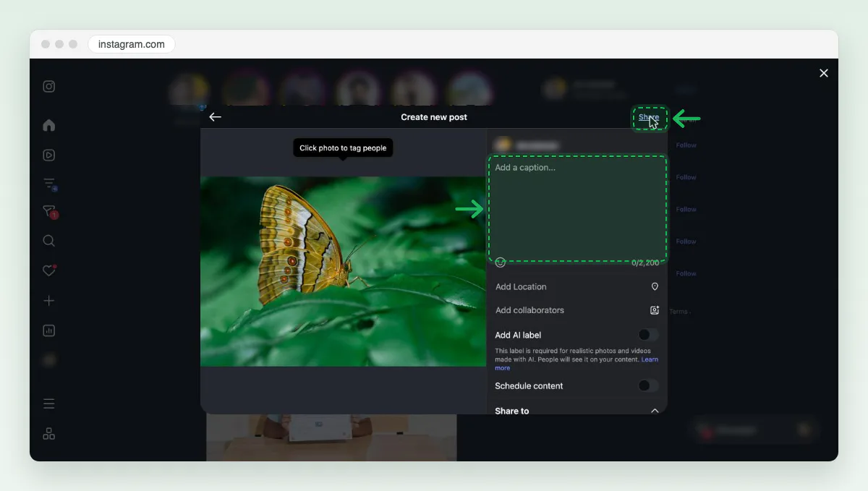Click the location pin icon
This screenshot has height=491, width=868.
tap(655, 286)
